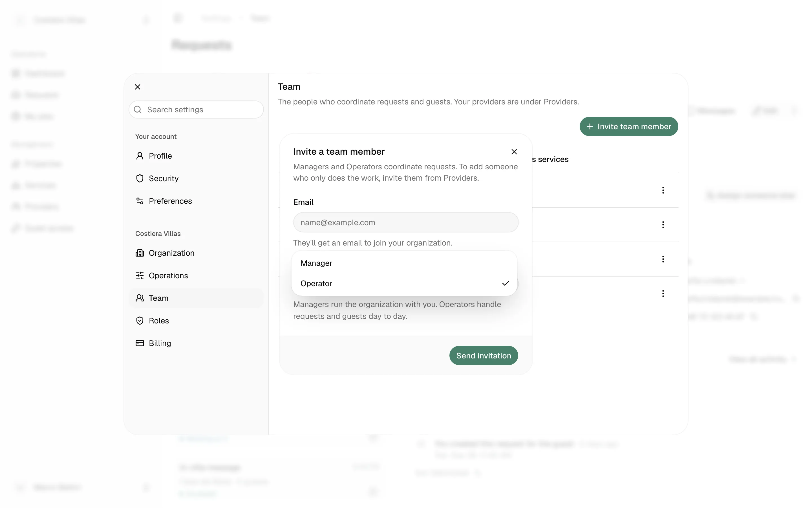Click the Roles shield-check icon
Viewport: 812px width, 508px height.
[x=140, y=321]
